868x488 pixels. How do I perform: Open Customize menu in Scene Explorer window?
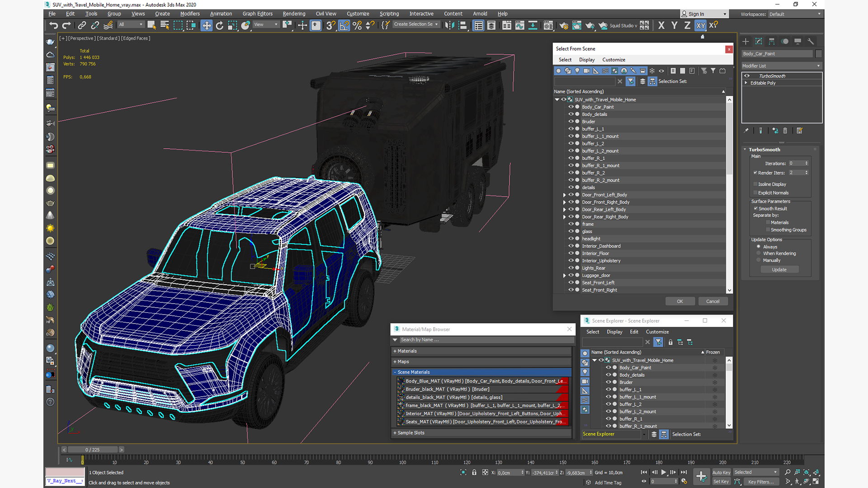click(x=657, y=332)
